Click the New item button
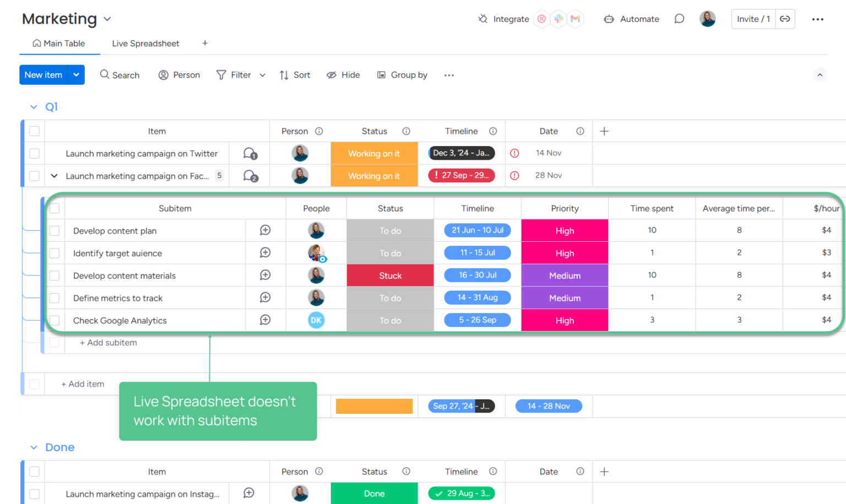 click(44, 75)
